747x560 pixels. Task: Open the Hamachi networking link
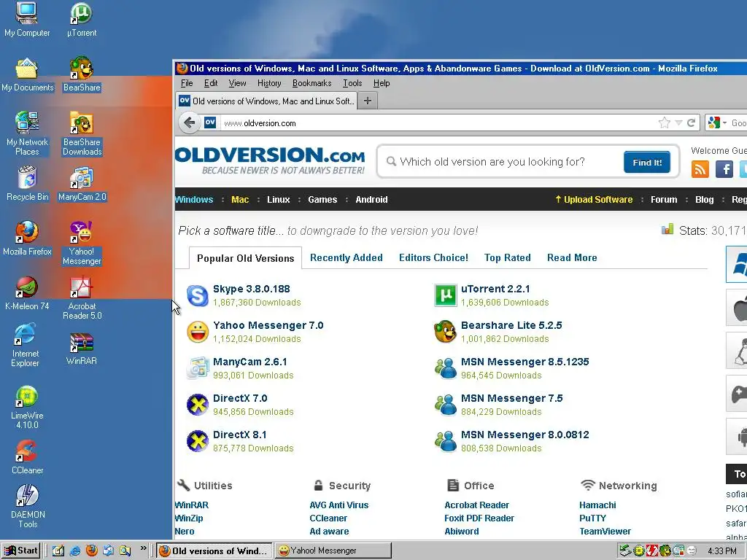point(597,505)
